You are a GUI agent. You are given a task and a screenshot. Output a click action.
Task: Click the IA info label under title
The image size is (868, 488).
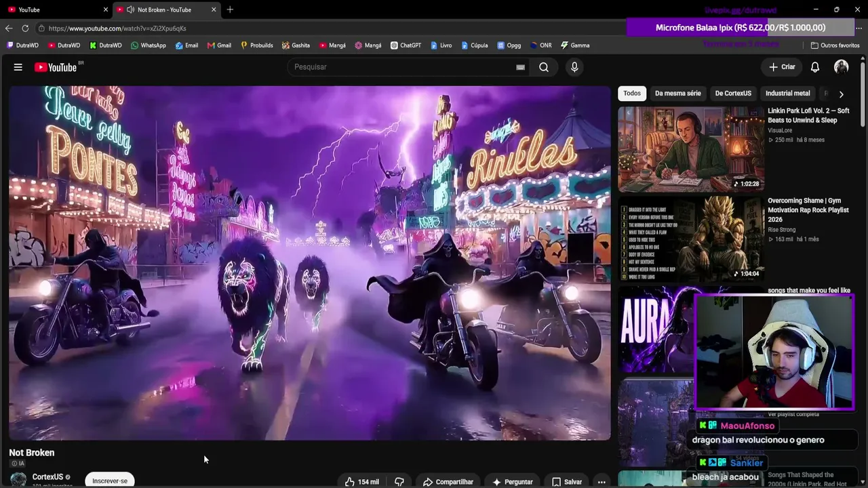tap(18, 464)
